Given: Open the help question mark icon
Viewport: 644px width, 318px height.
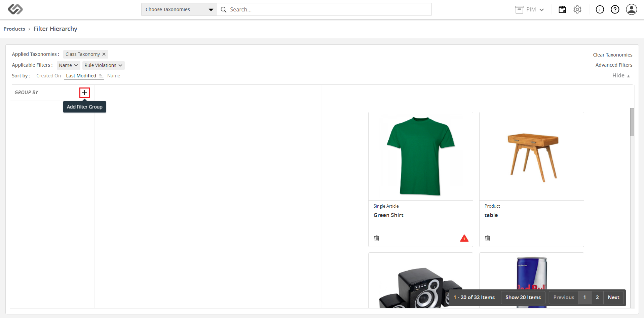Looking at the screenshot, I should (615, 9).
